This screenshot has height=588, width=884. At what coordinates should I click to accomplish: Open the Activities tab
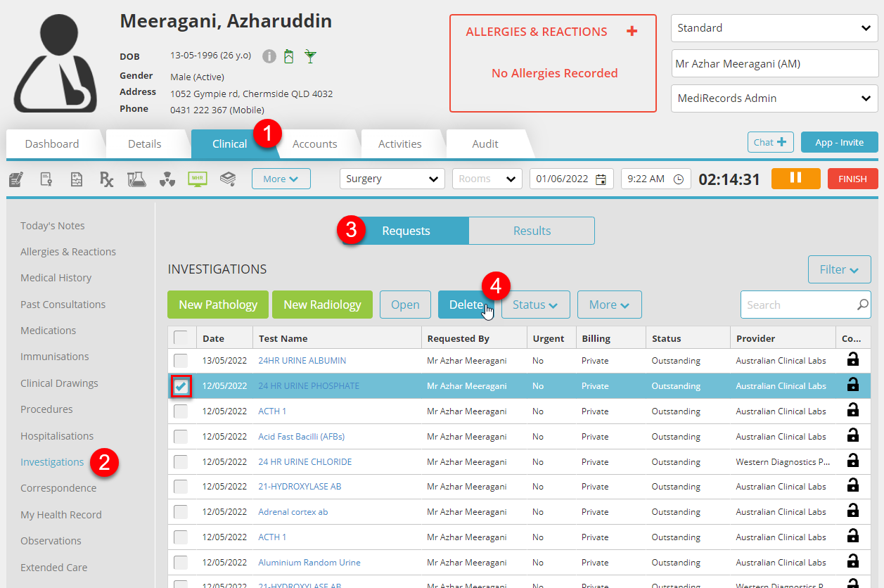[x=399, y=143]
